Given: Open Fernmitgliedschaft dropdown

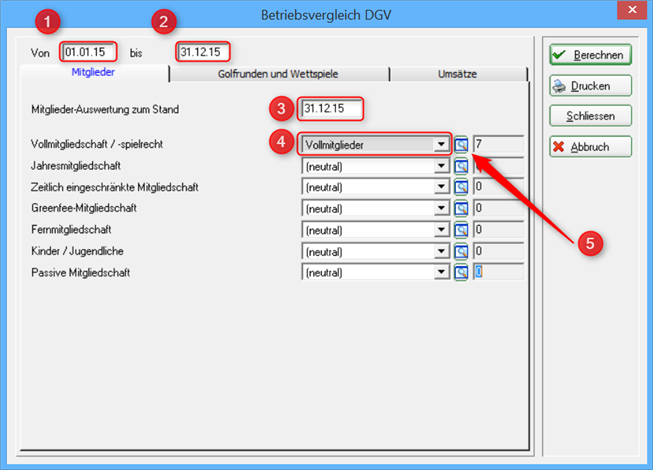Looking at the screenshot, I should (441, 230).
